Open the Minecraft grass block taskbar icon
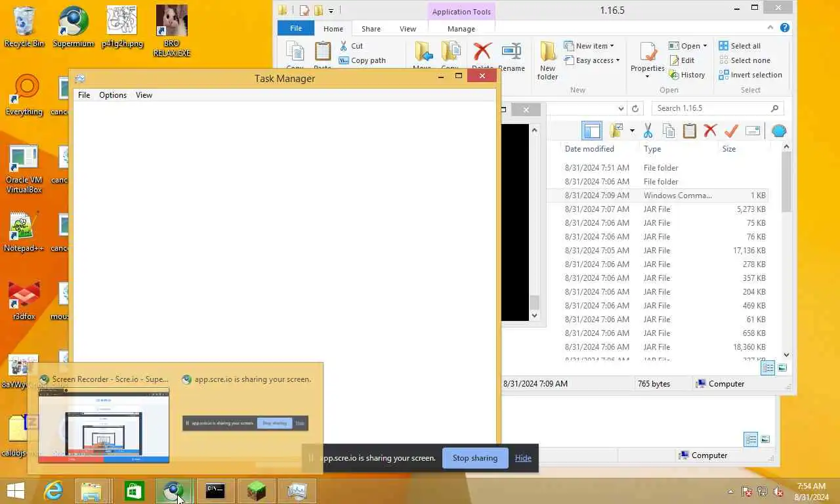Viewport: 840px width, 504px height. [x=257, y=490]
